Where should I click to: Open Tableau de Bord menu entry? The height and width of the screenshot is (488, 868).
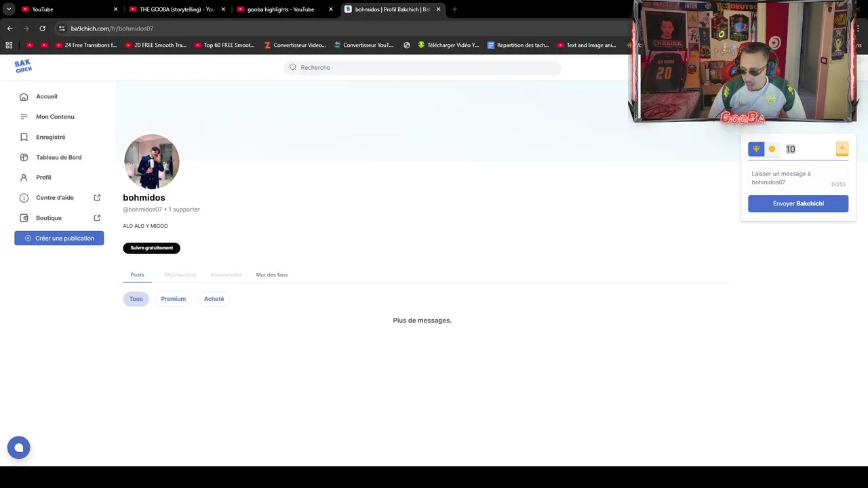click(59, 157)
